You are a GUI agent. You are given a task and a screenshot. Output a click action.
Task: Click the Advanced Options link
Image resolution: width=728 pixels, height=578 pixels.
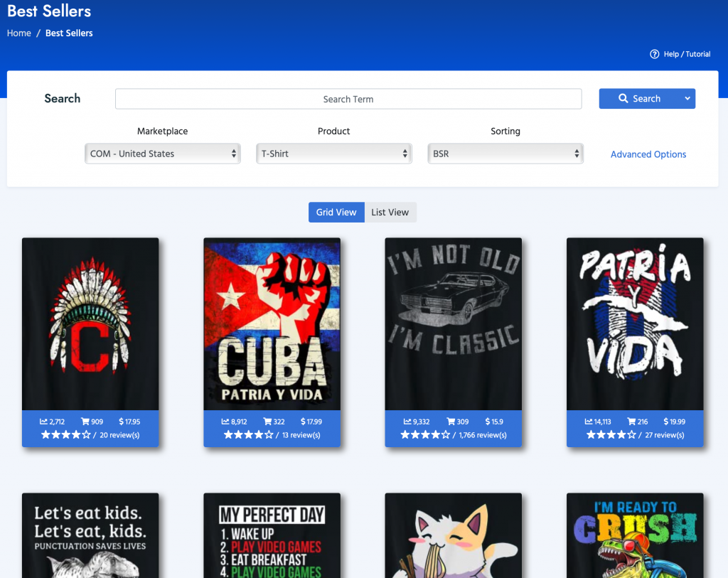(648, 154)
